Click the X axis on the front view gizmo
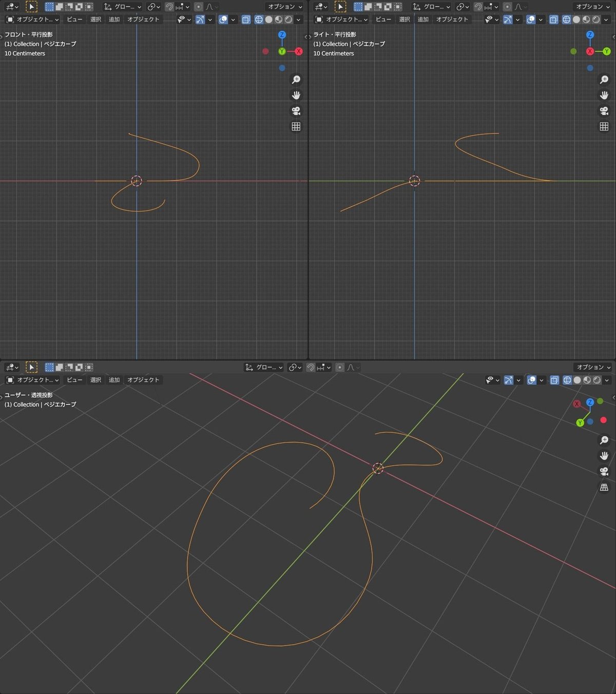This screenshot has height=694, width=616. point(298,51)
